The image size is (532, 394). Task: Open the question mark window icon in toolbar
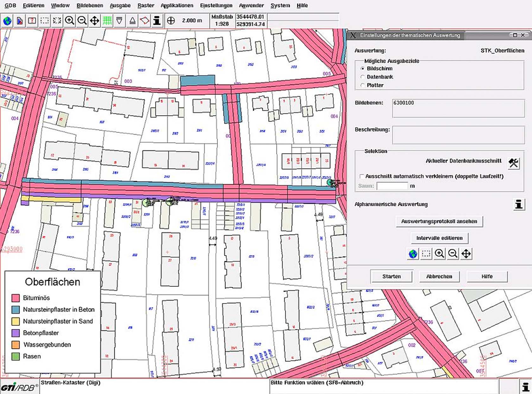pos(32,21)
